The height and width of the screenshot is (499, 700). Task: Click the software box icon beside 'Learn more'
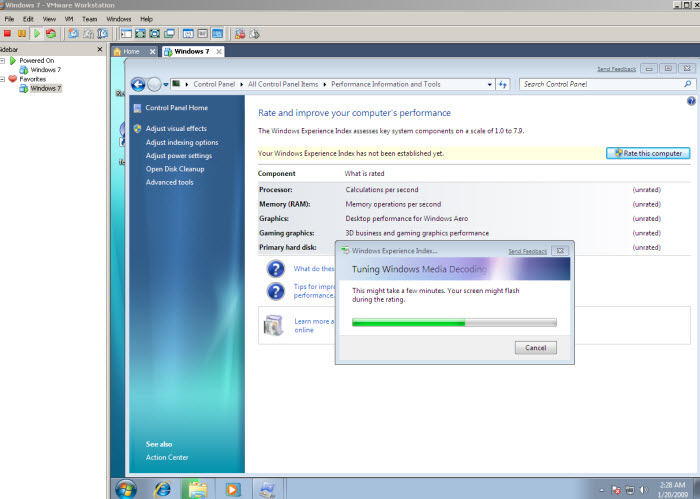pos(274,325)
